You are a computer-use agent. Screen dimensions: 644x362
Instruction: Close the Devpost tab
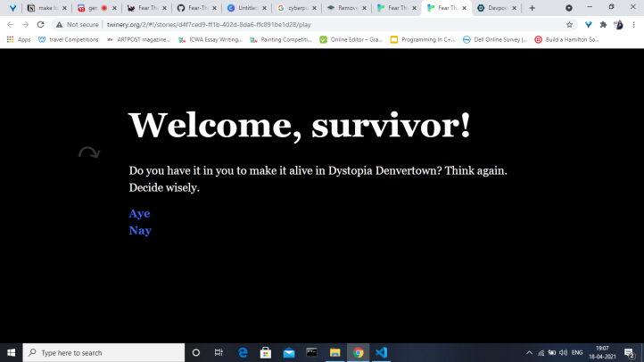tap(514, 8)
